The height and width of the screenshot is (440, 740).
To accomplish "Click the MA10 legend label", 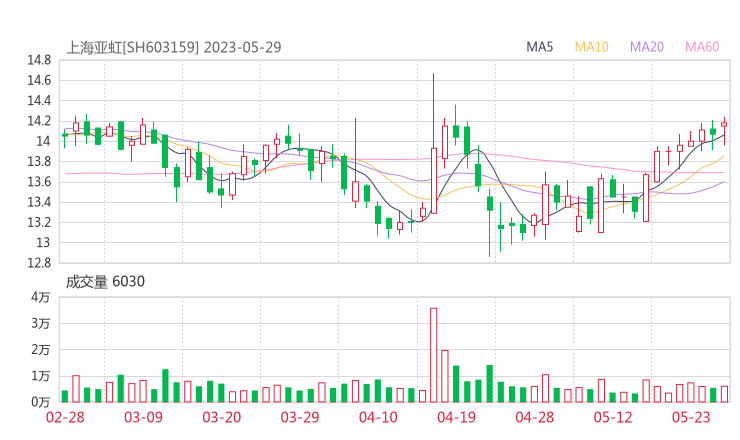I will [591, 47].
